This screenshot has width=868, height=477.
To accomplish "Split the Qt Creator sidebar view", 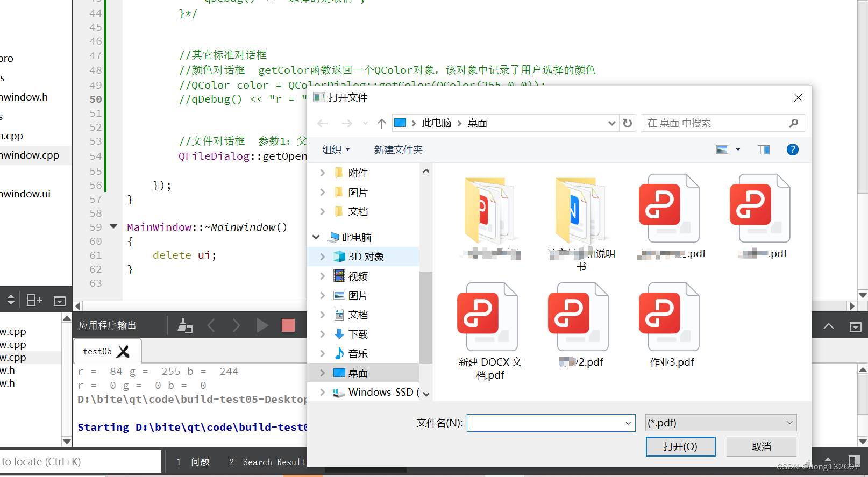I will [34, 300].
